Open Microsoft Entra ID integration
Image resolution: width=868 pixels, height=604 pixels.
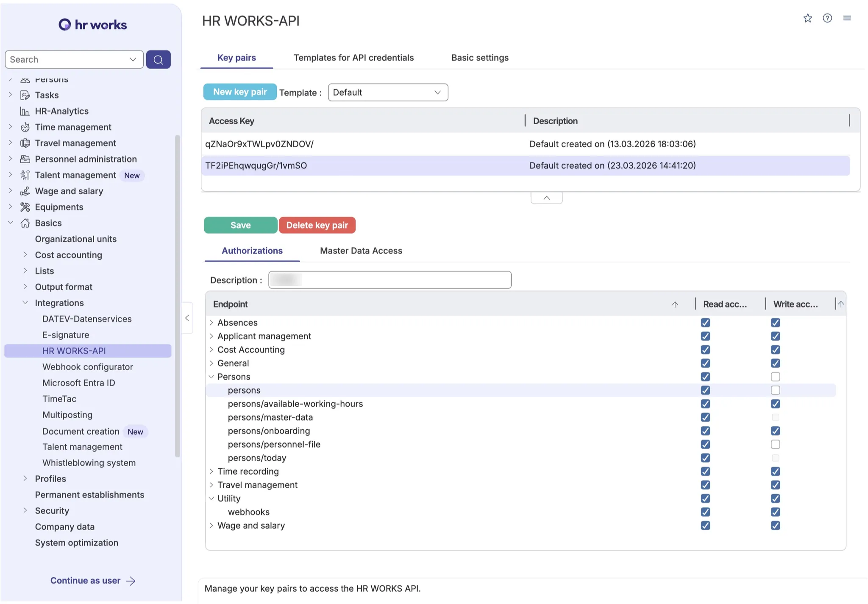click(79, 383)
